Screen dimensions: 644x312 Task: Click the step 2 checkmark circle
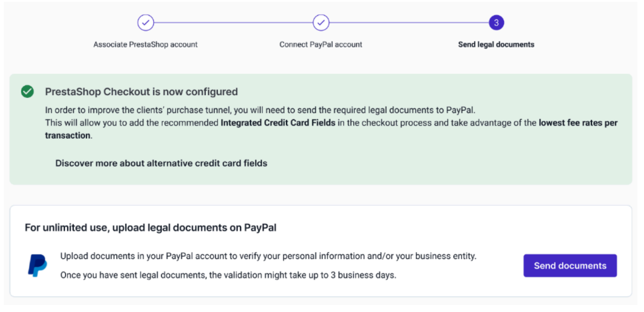click(321, 22)
